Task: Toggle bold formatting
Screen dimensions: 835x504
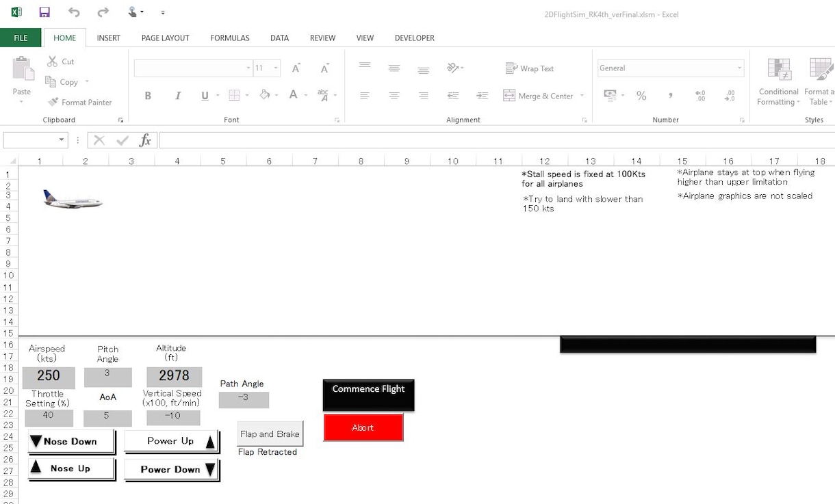Action: (148, 96)
